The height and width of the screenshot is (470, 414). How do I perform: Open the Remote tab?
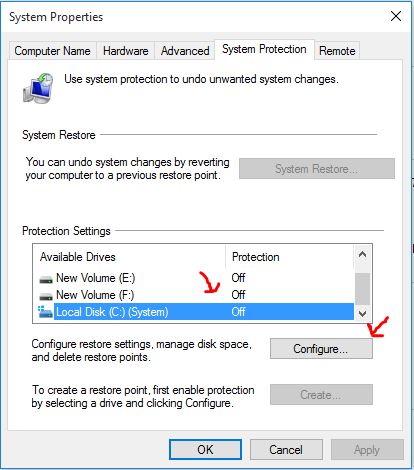(x=337, y=51)
